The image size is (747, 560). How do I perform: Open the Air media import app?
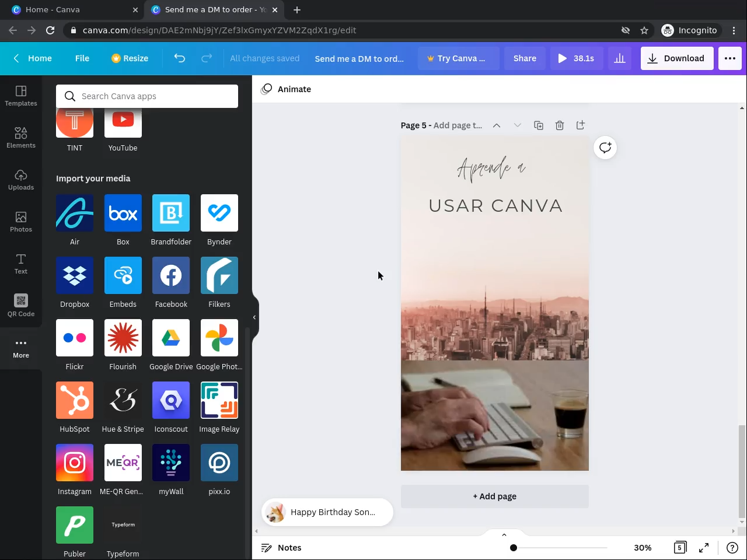[75, 213]
